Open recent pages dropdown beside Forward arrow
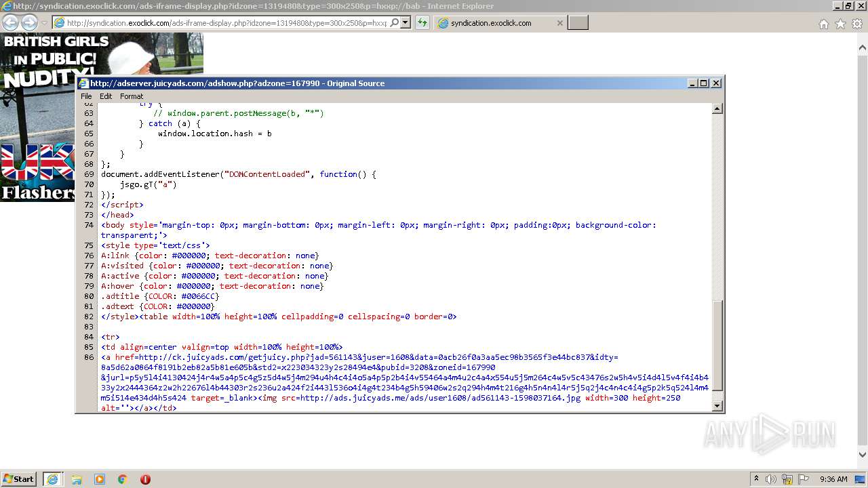 44,23
